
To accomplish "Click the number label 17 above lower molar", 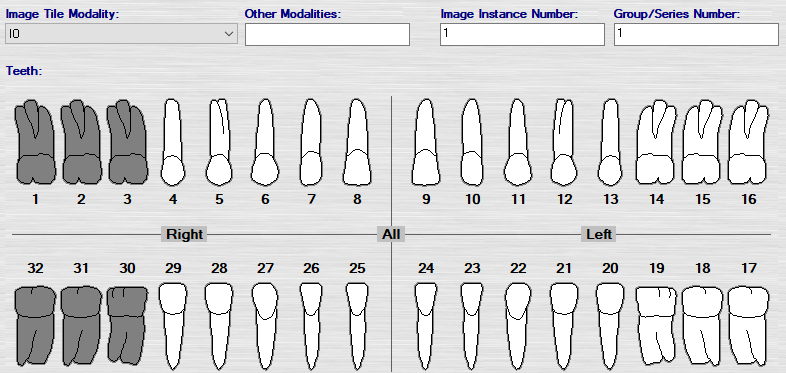I will tap(748, 268).
